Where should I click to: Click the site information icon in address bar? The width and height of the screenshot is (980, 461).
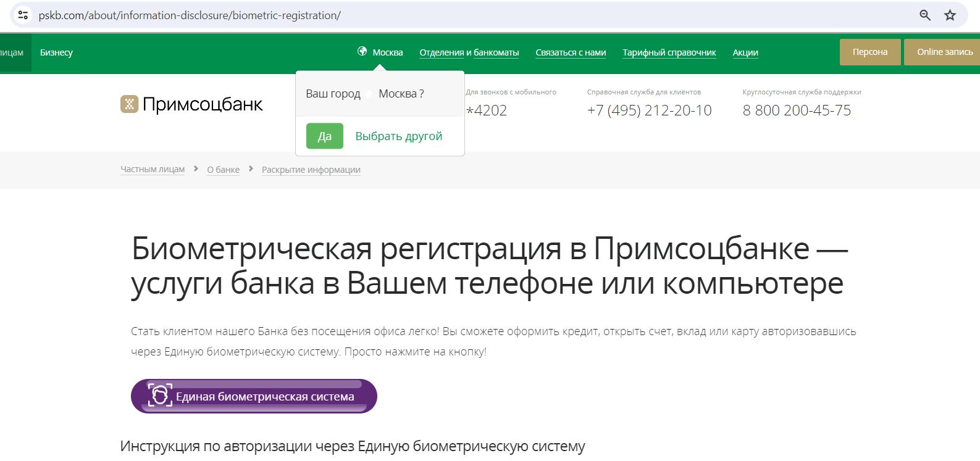[23, 15]
